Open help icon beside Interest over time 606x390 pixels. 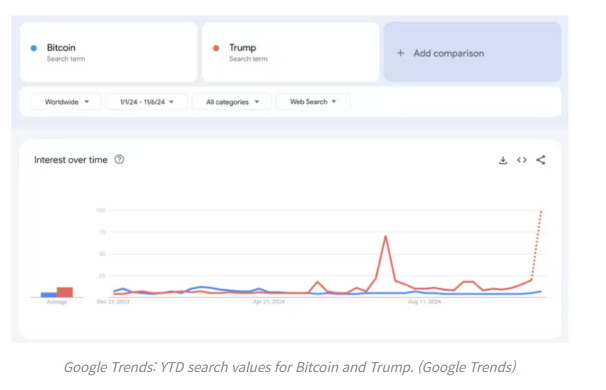[119, 160]
